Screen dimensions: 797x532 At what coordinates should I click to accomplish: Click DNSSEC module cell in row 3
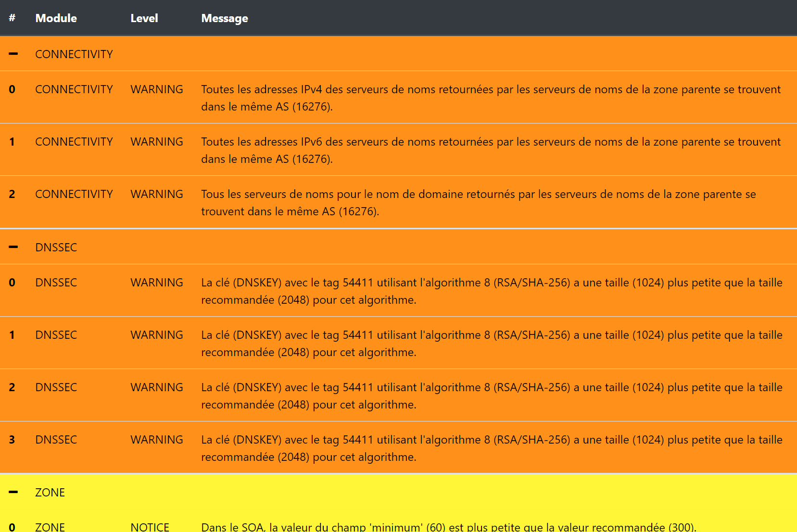pyautogui.click(x=56, y=440)
